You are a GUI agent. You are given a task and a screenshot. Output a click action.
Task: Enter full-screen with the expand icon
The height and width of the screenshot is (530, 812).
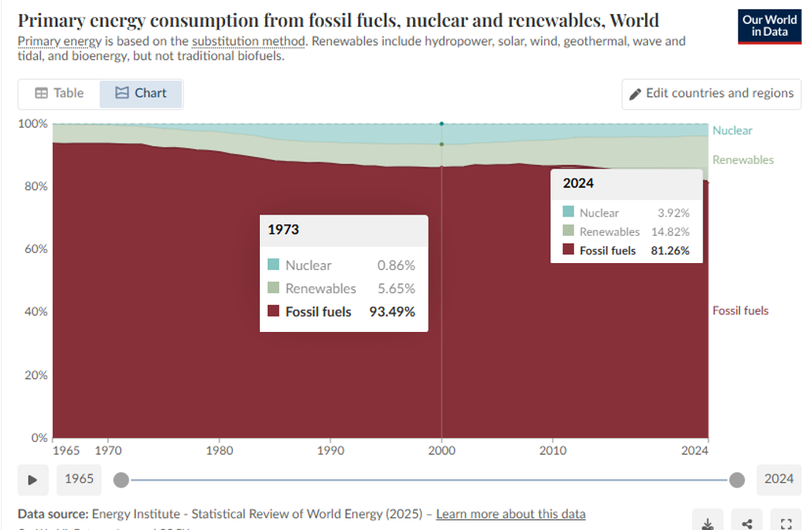click(786, 523)
